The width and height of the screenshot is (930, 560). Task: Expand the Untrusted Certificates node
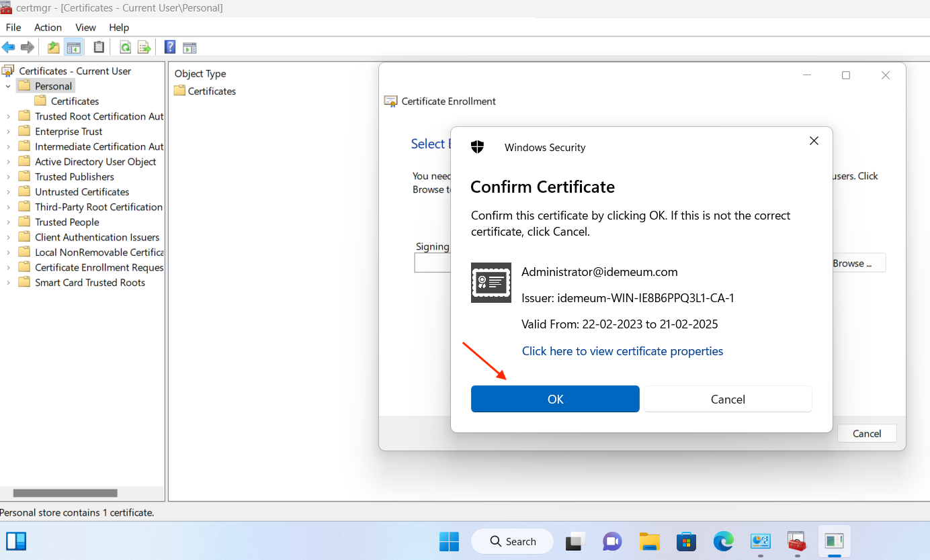pyautogui.click(x=8, y=192)
